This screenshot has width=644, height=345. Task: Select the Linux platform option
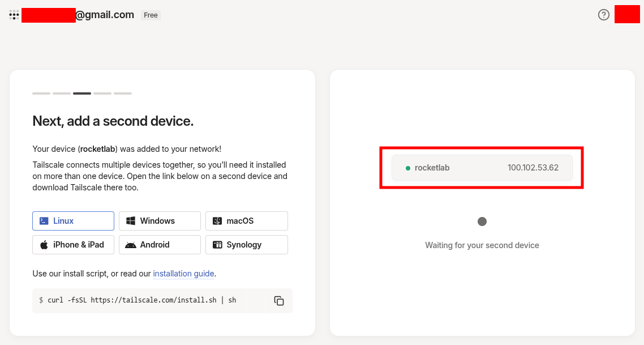point(73,221)
